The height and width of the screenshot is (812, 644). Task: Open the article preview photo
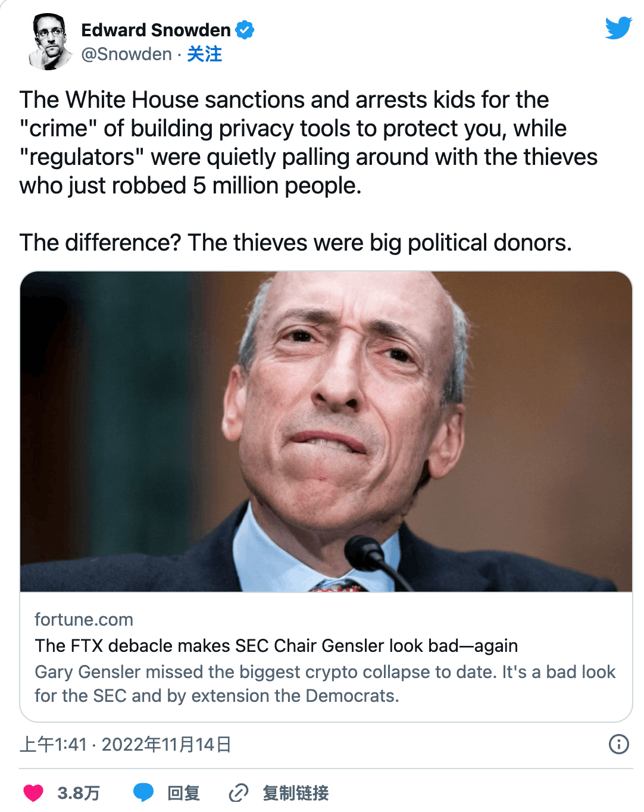326,432
